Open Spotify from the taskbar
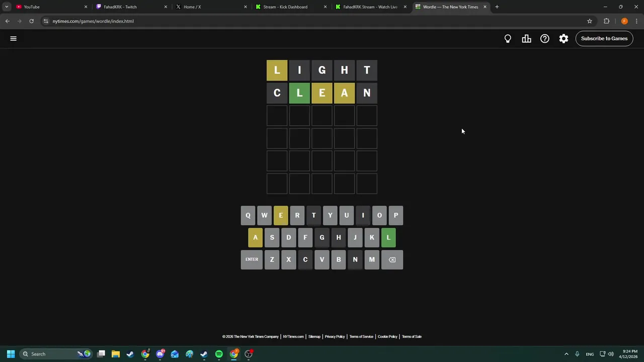The image size is (644, 362). 219,354
